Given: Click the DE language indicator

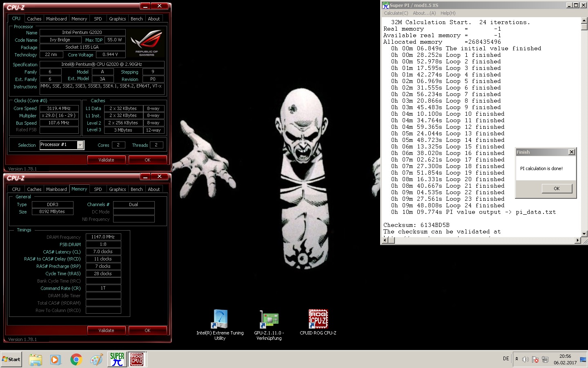Looking at the screenshot, I should tap(506, 359).
